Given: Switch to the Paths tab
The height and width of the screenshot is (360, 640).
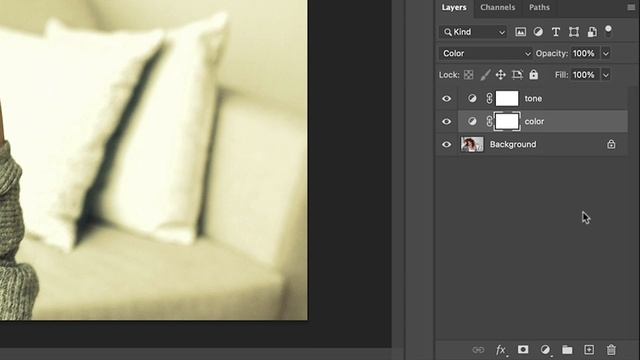Looking at the screenshot, I should click(539, 7).
